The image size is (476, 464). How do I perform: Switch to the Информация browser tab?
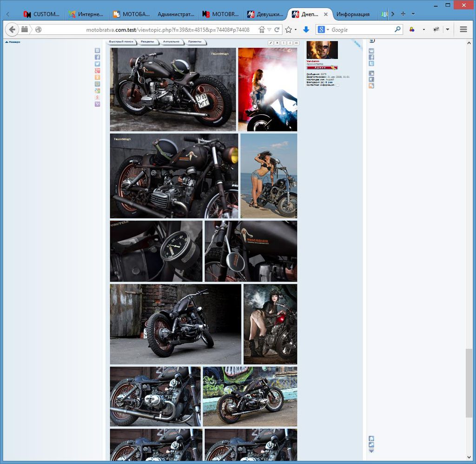pyautogui.click(x=353, y=14)
